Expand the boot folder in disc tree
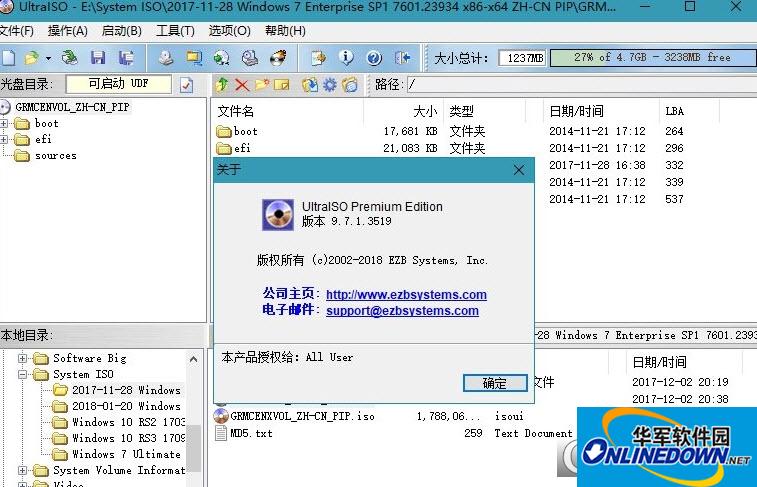This screenshot has height=487, width=757. (x=4, y=124)
